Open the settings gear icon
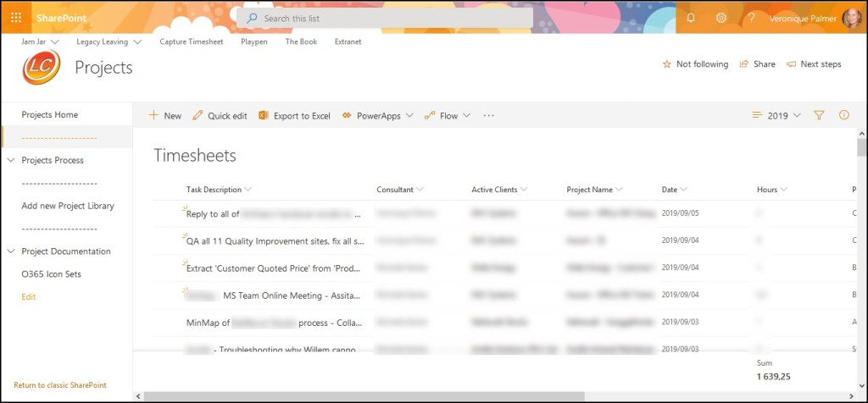The image size is (868, 403). coord(721,18)
